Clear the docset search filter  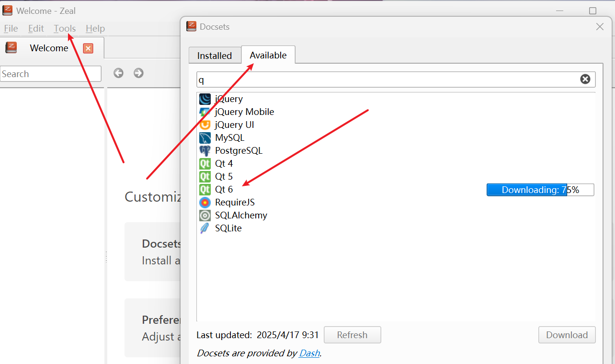[585, 79]
